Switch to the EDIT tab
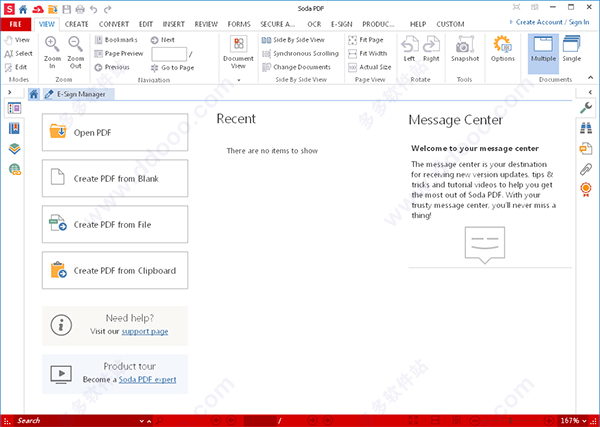Image resolution: width=600 pixels, height=427 pixels. [146, 24]
